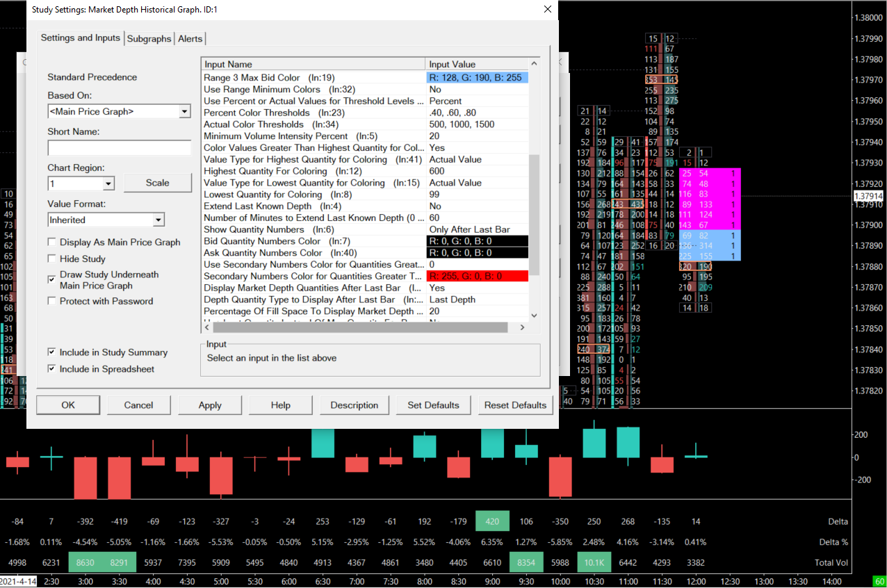Pick the Range 3 Max Bid Color swatch

(477, 78)
